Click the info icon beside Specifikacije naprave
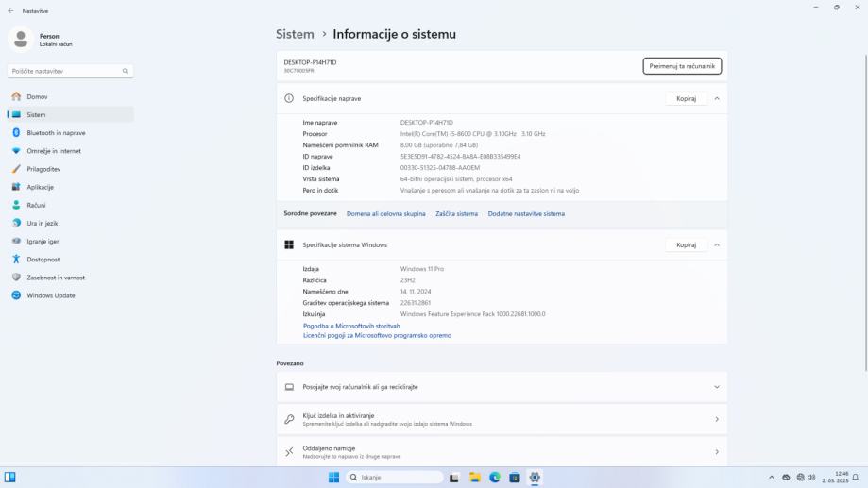 click(x=289, y=98)
